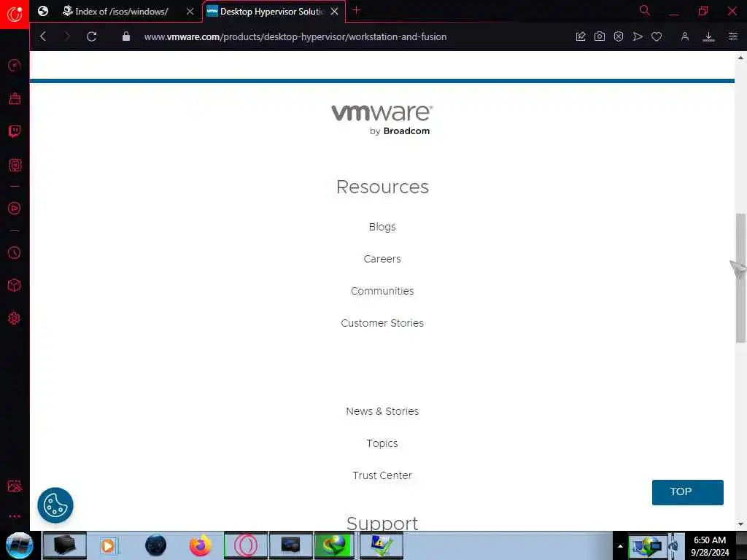
Task: Open Settings gear in the sidebar
Action: [15, 318]
